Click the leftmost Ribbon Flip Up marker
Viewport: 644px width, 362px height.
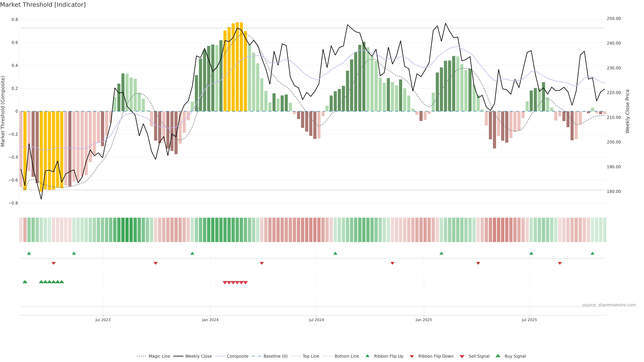[29, 253]
